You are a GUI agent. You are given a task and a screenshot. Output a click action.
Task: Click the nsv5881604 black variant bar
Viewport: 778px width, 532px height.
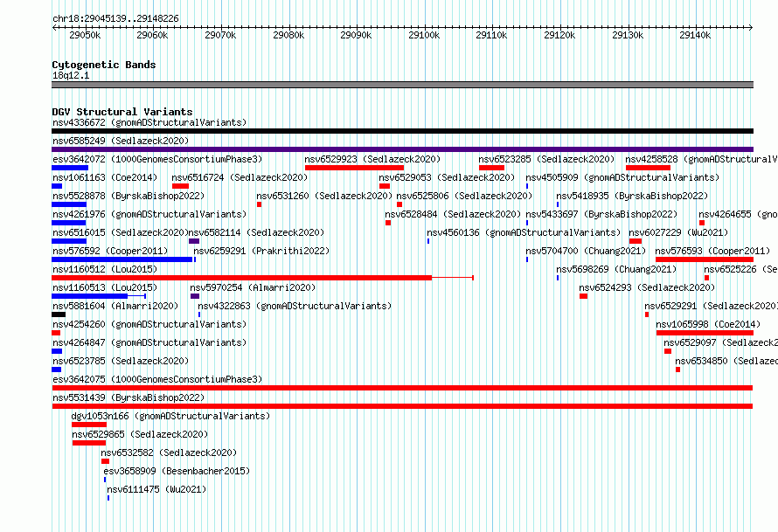(x=59, y=314)
